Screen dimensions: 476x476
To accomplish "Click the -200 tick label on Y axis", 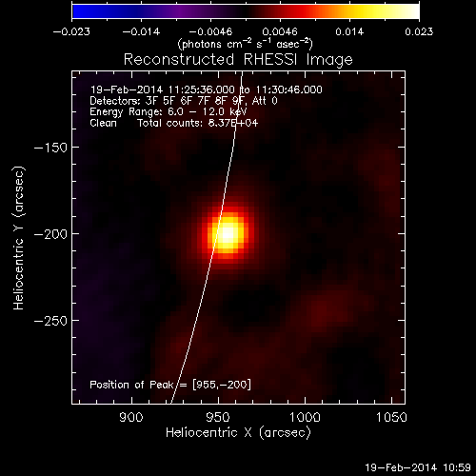I will pos(50,234).
